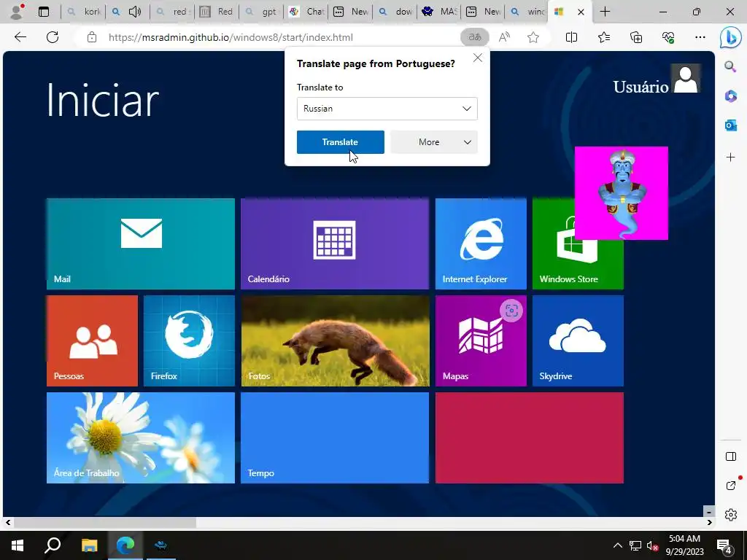
Task: Click the minus zoom button on page
Action: click(x=709, y=511)
